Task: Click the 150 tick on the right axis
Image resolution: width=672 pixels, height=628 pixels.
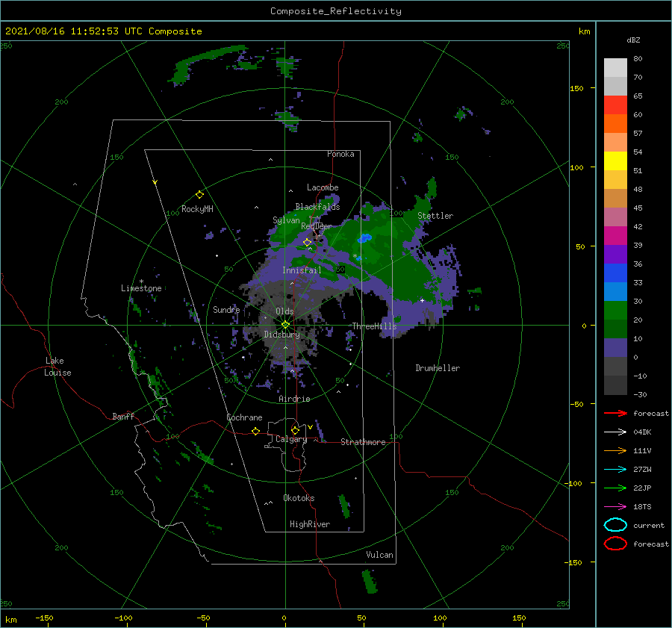Action: [x=576, y=88]
